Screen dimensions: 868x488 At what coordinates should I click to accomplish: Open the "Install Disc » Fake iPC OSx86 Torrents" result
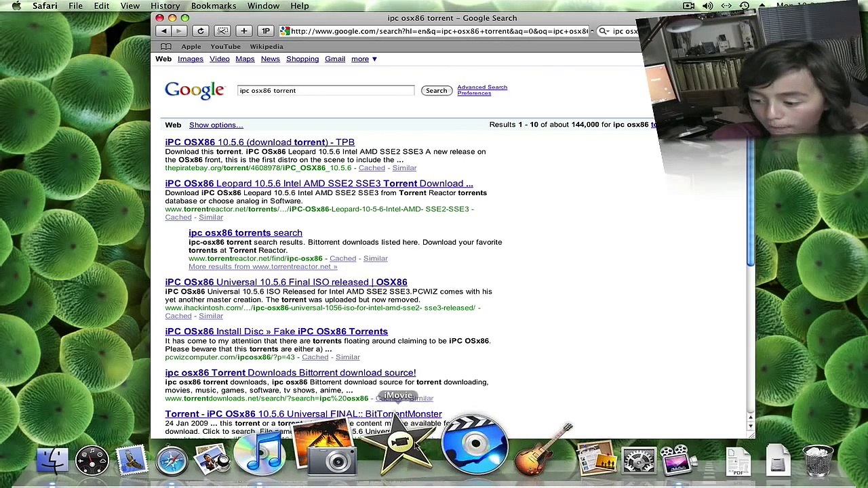pyautogui.click(x=276, y=331)
